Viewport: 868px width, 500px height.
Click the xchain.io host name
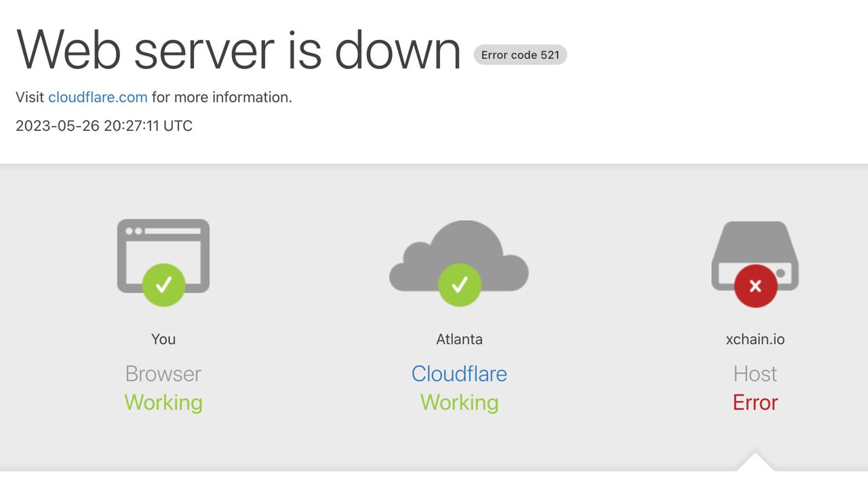pos(755,339)
